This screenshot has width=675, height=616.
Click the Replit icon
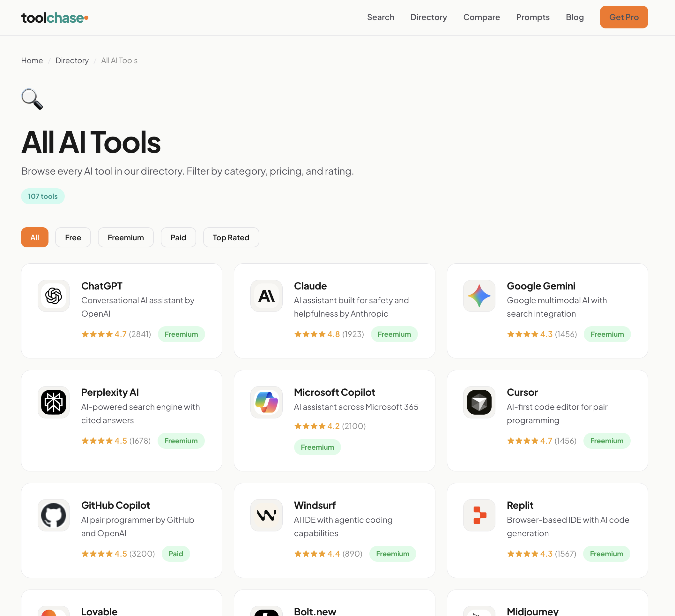[479, 515]
